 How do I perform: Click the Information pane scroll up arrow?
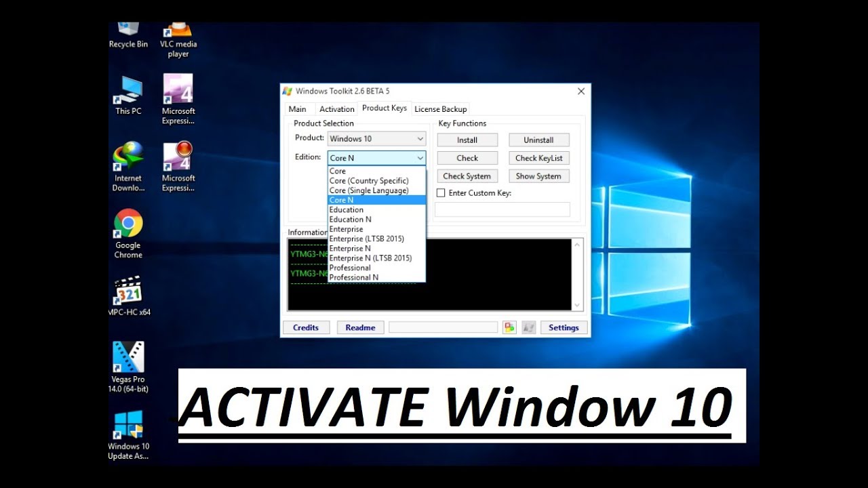click(x=578, y=245)
